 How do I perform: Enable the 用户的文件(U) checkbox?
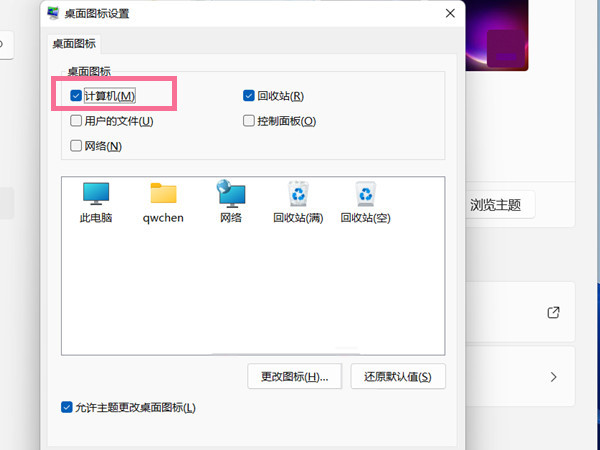pos(77,121)
